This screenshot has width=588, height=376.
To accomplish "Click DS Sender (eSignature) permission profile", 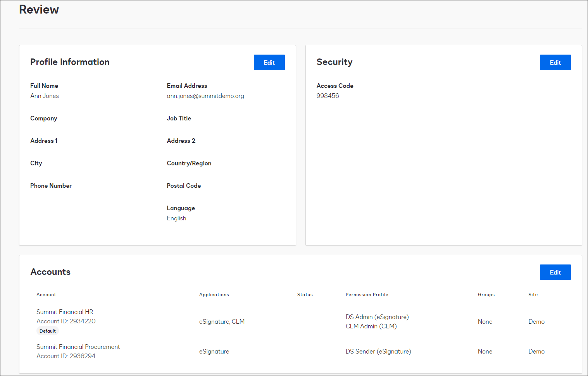I will [x=378, y=351].
